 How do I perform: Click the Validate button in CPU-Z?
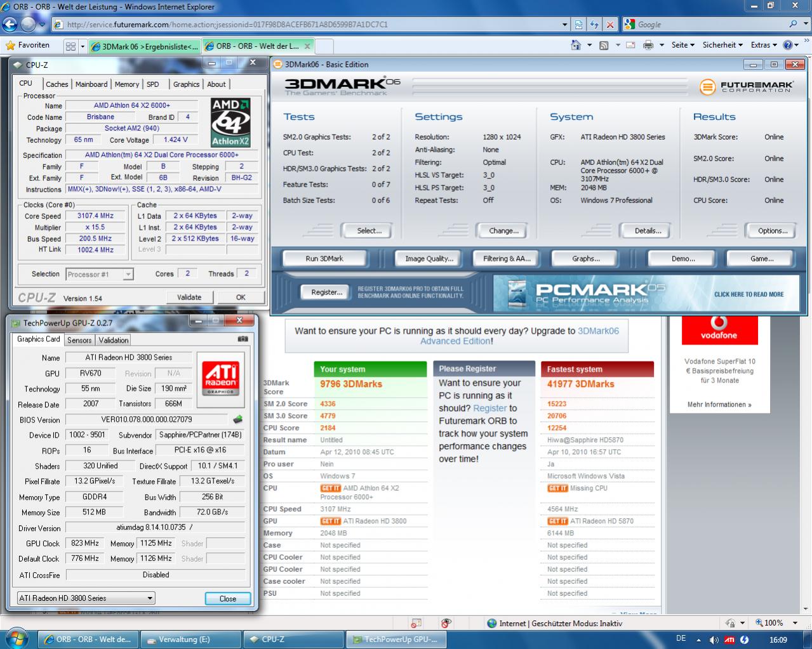(189, 297)
